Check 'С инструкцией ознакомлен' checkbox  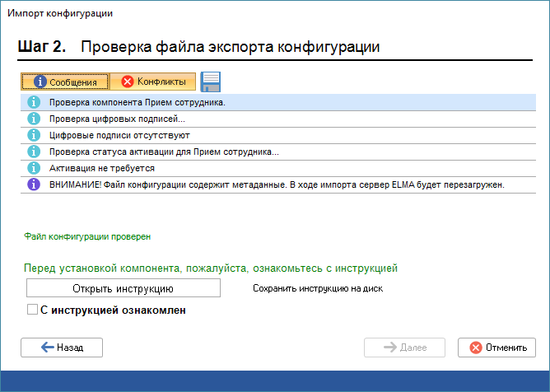(32, 310)
